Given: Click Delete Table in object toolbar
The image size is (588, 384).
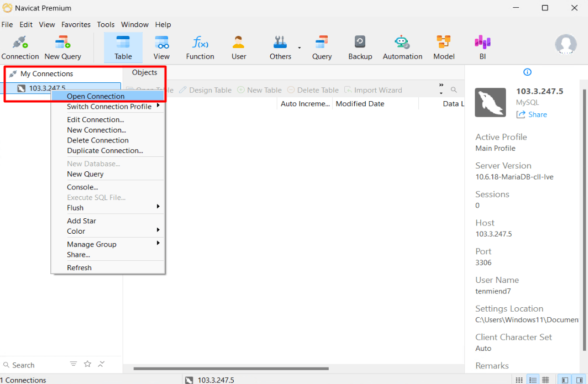Looking at the screenshot, I should (313, 90).
